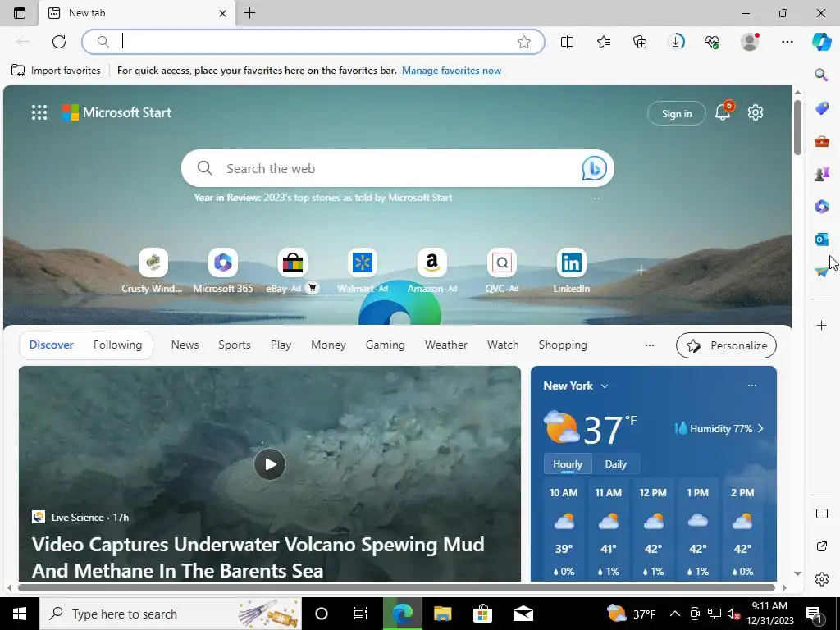Open Microsoft 365 quick link tile
840x630 pixels.
pos(223,271)
